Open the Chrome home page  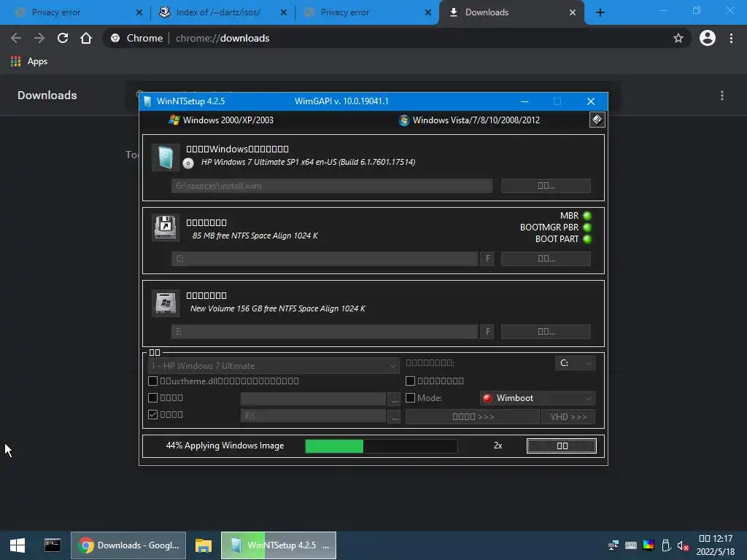[x=86, y=38]
